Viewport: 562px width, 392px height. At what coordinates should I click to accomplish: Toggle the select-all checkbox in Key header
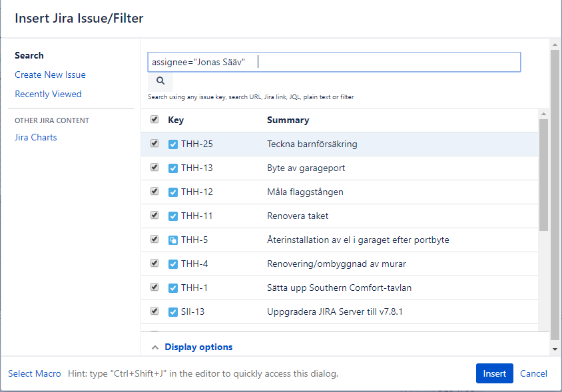click(x=154, y=119)
